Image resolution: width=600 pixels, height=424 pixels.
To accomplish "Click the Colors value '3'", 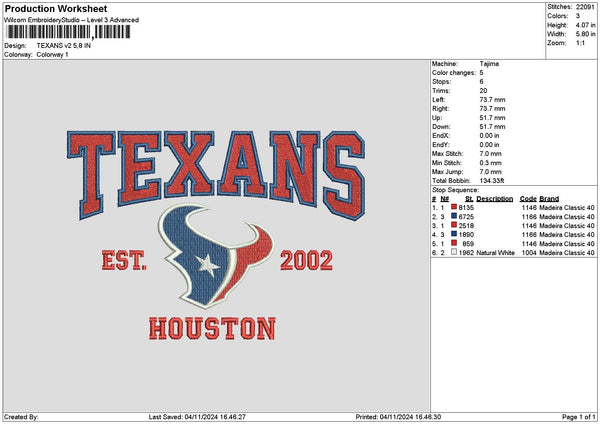I will [578, 16].
